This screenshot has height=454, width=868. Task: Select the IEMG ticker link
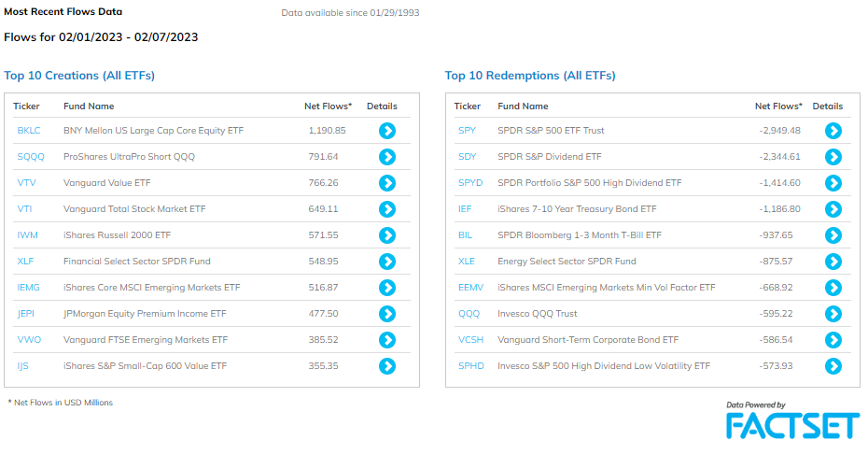[28, 287]
